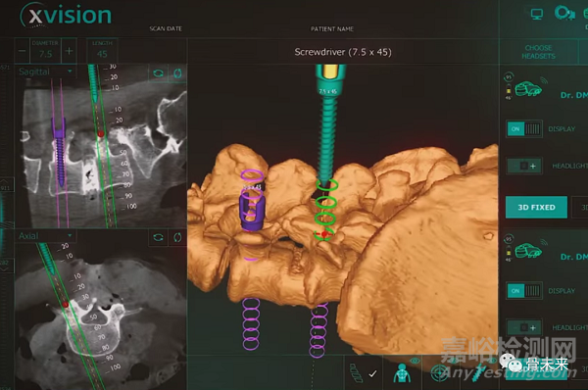Increase screw diameter with plus button
Viewport: 588px width, 390px height.
[x=69, y=51]
